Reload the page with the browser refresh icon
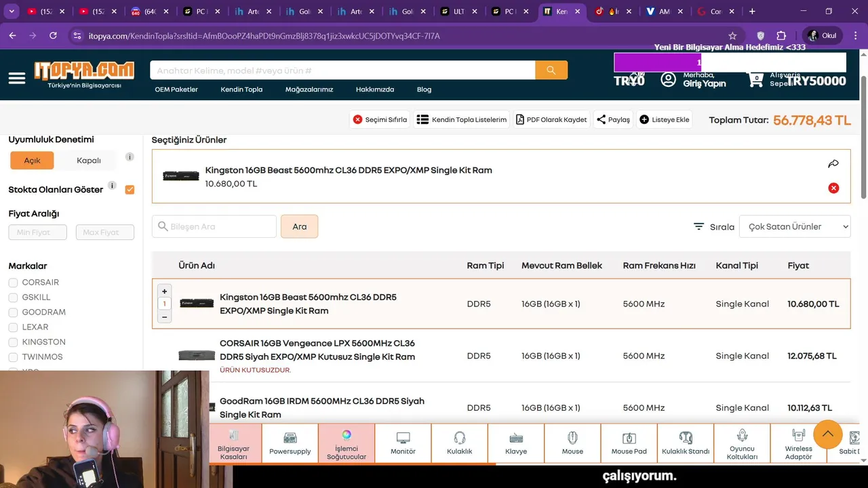Screen dimensions: 868x488 pyautogui.click(x=53, y=36)
